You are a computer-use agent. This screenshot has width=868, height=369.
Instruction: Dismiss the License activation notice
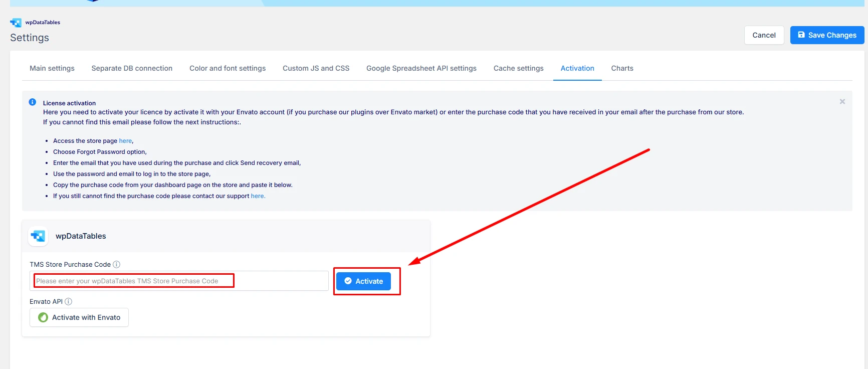(x=842, y=102)
